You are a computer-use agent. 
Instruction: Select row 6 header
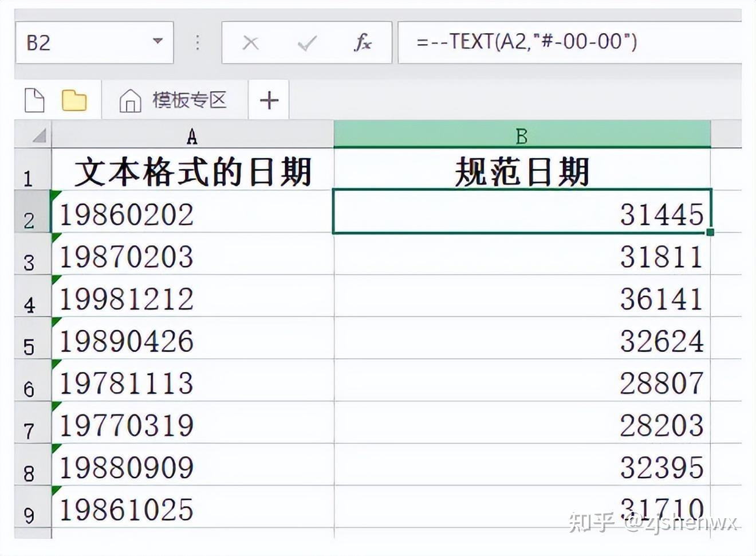(x=33, y=381)
